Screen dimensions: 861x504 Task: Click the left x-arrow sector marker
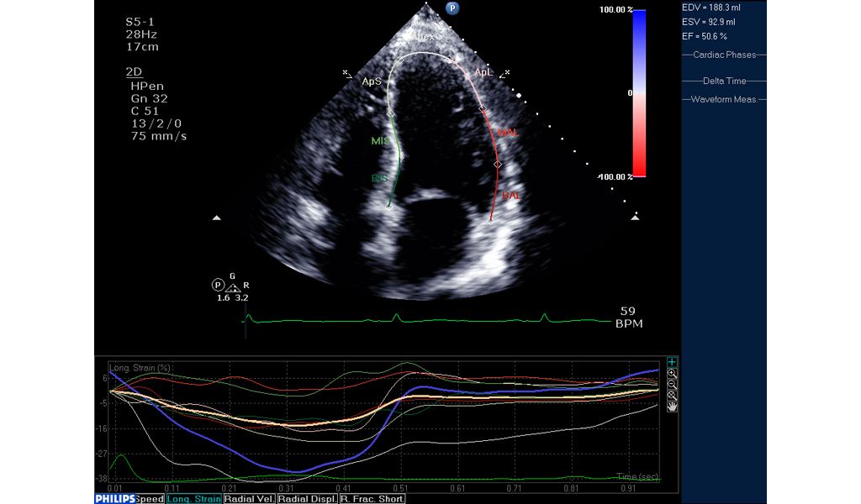[347, 73]
